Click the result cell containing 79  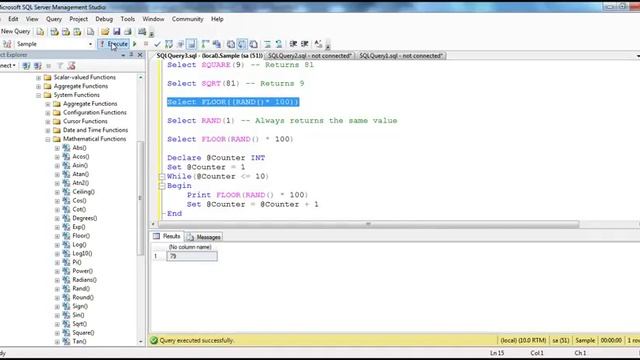pyautogui.click(x=192, y=256)
